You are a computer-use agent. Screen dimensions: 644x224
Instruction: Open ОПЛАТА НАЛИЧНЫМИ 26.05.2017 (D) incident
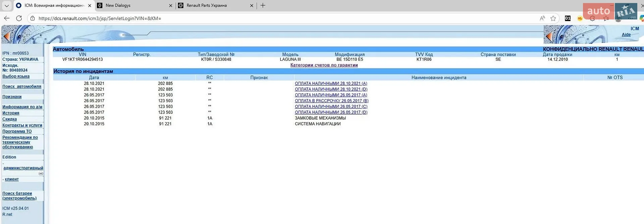pos(331,112)
